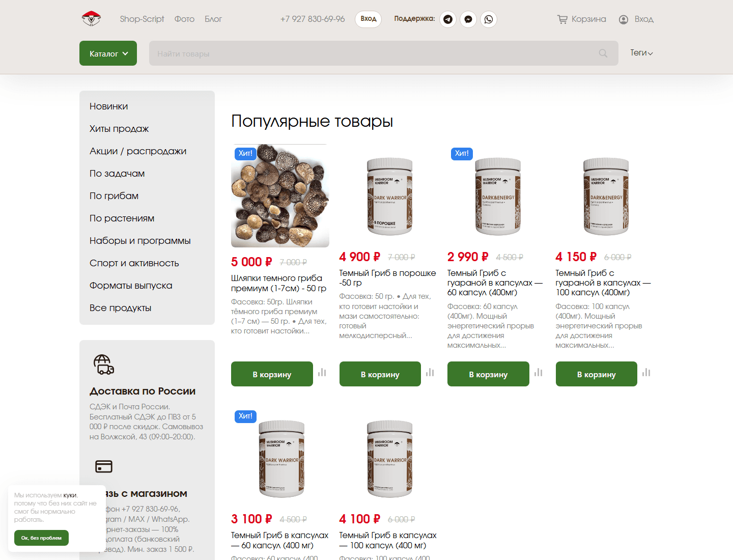Click the search magnifier icon

tap(603, 53)
